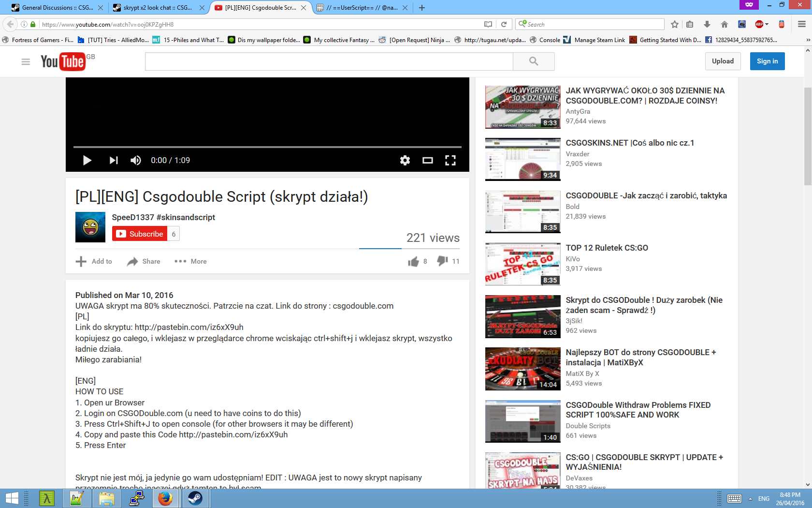Play the YouTube video

coord(87,160)
